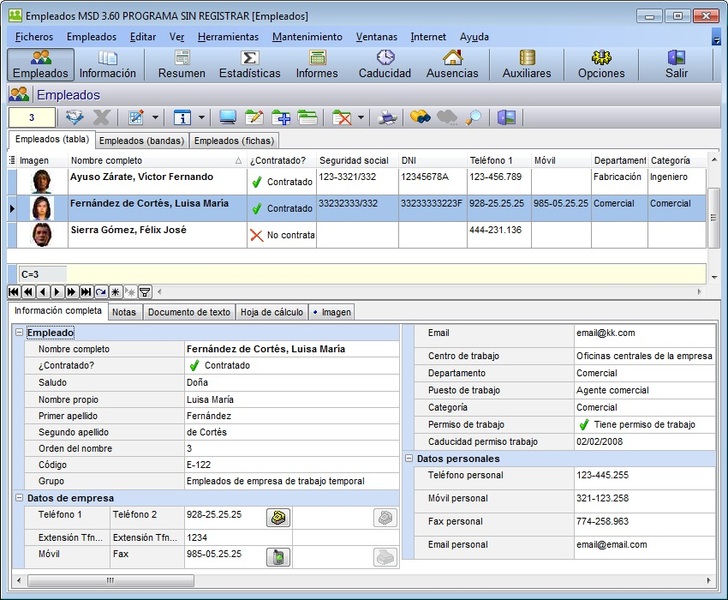Viewport: 728px width, 600px height.
Task: Select row Sierra Gómez, Félix José
Action: [357, 235]
